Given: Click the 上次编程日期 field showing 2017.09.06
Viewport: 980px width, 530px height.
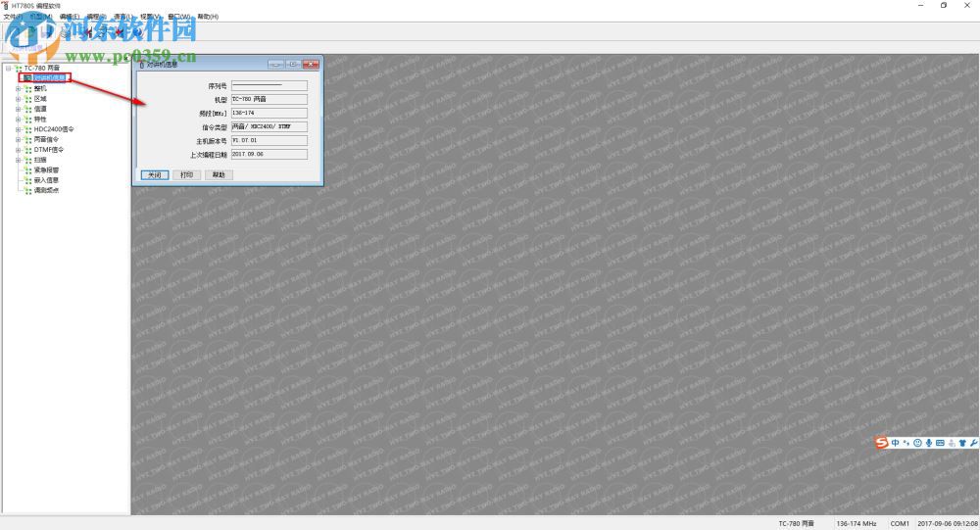Looking at the screenshot, I should click(x=269, y=155).
